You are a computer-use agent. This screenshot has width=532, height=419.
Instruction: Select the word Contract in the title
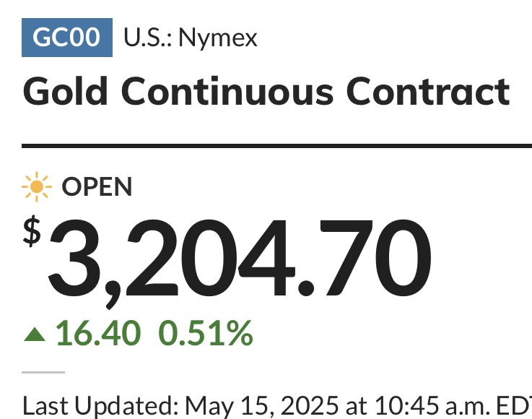[428, 92]
